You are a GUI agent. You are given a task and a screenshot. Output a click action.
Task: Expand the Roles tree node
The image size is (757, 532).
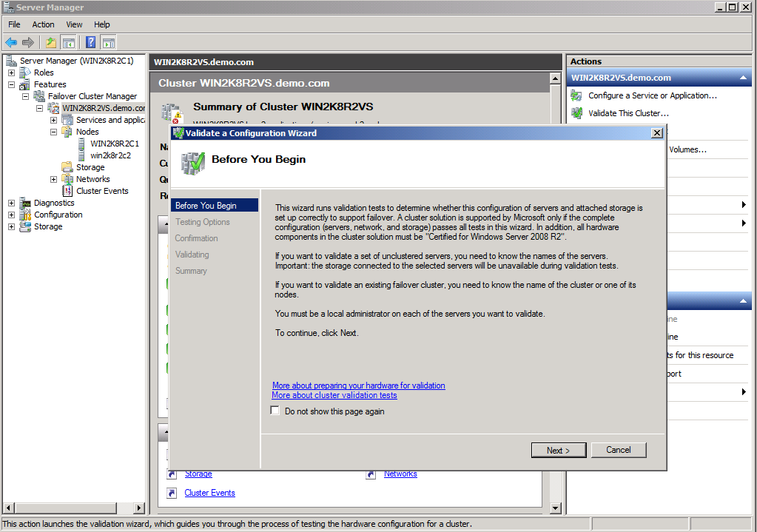tap(12, 73)
